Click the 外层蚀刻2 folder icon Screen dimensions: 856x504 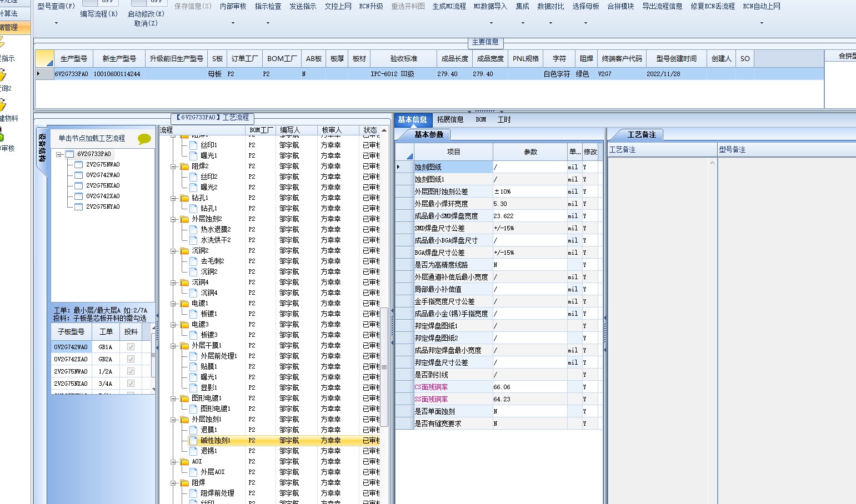click(x=185, y=219)
